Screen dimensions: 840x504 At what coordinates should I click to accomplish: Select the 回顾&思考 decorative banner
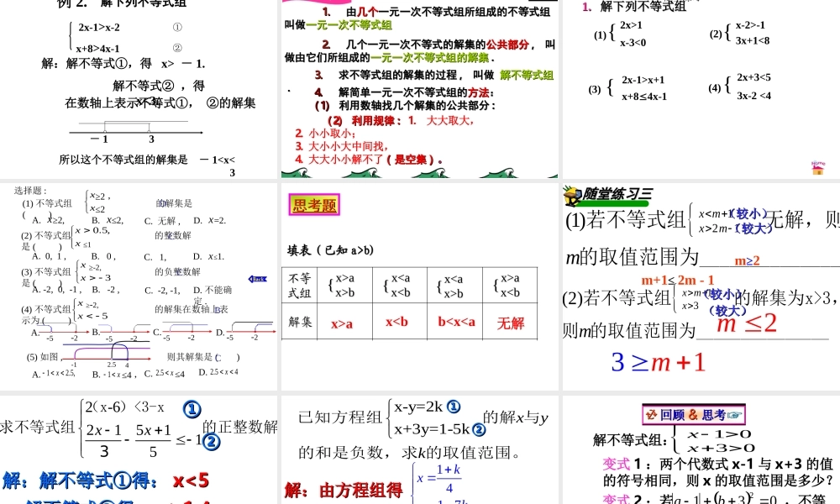point(696,414)
